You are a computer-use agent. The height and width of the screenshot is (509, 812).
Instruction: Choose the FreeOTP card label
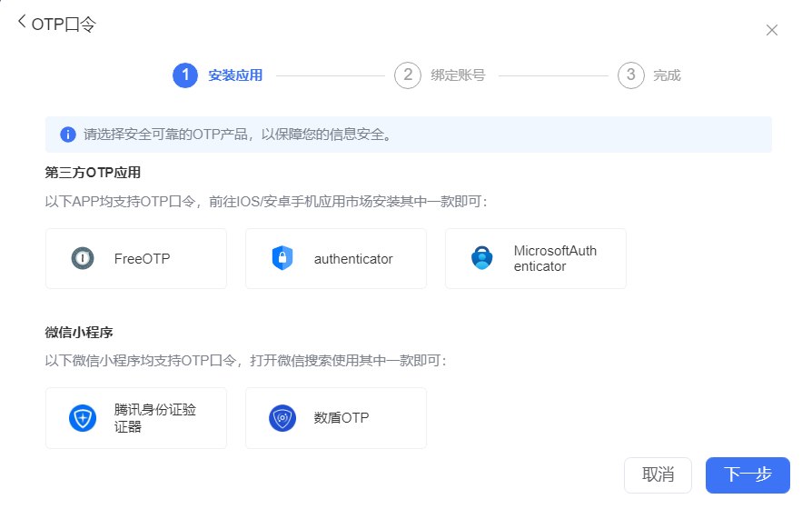coord(142,259)
